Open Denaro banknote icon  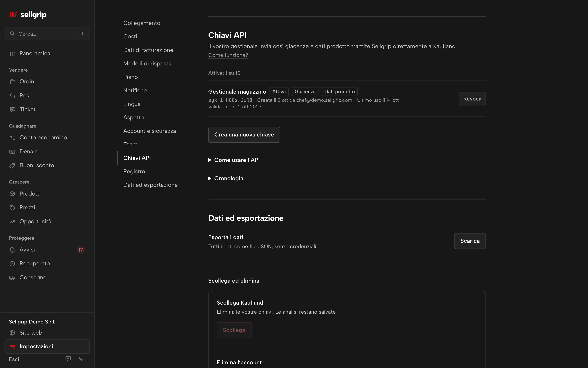[x=12, y=152]
